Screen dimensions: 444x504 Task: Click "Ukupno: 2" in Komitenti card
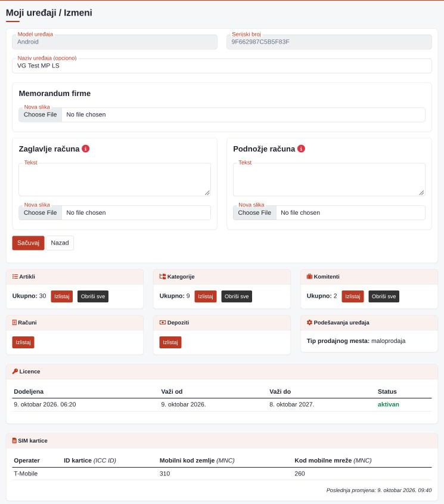point(322,296)
